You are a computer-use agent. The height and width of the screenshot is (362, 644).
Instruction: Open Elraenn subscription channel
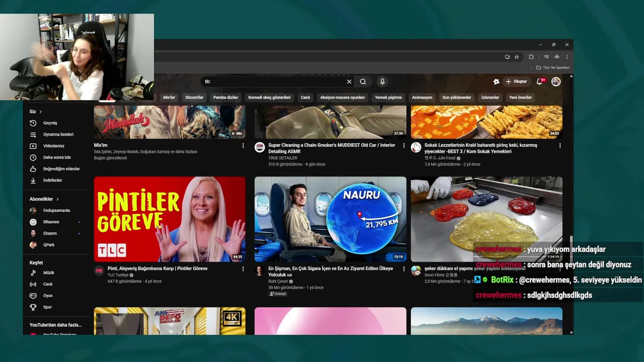click(x=50, y=234)
